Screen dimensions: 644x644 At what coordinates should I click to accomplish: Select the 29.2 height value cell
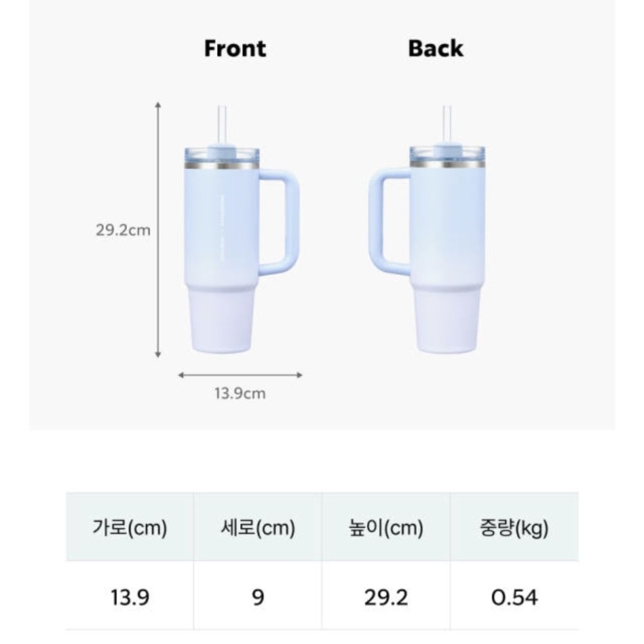coord(386,596)
